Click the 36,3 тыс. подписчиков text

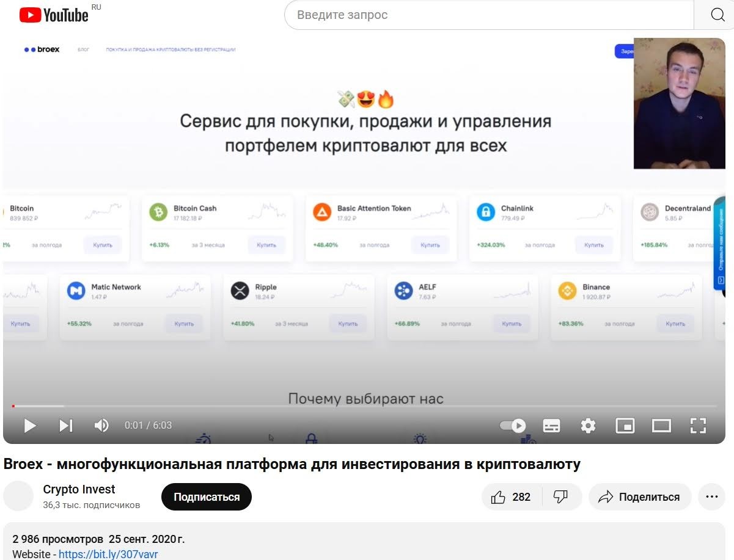click(92, 505)
